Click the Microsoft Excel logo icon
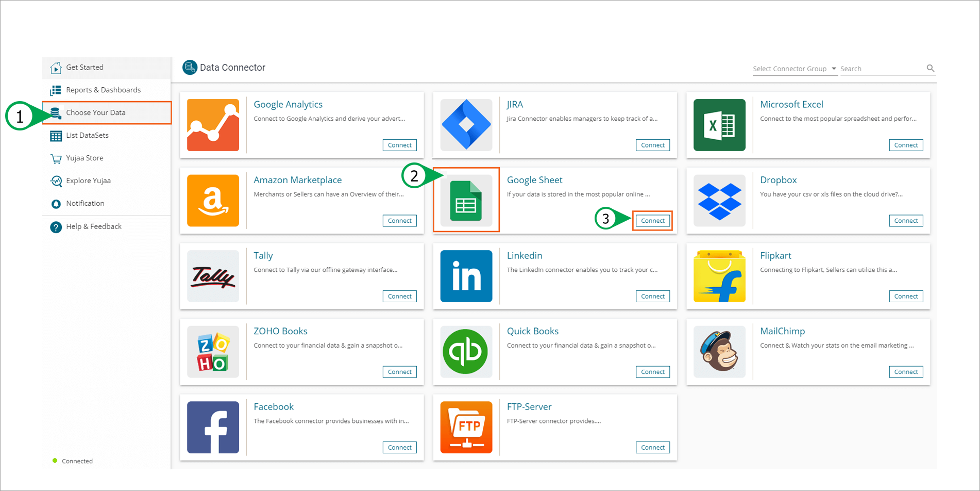This screenshot has width=980, height=491. click(x=719, y=125)
